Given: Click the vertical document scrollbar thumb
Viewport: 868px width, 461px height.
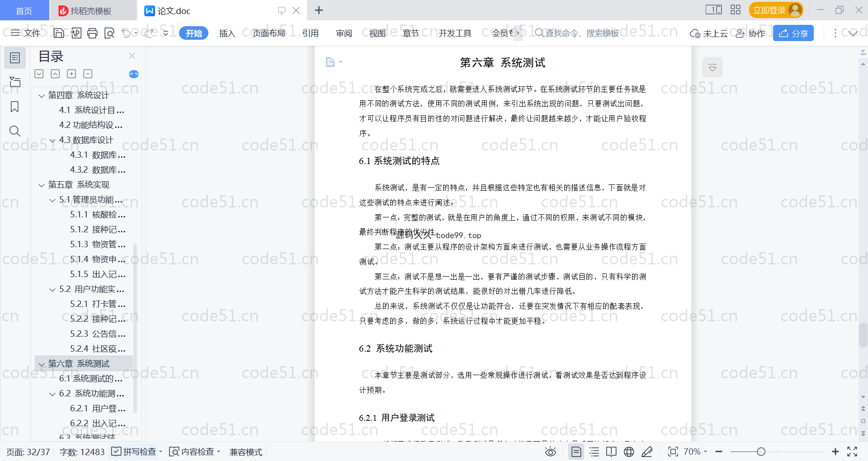Looking at the screenshot, I should (x=863, y=334).
